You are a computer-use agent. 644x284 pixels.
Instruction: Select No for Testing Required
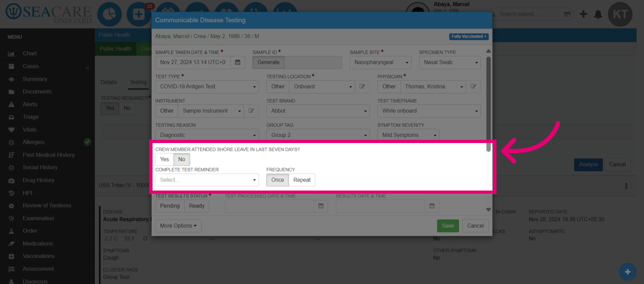pyautogui.click(x=127, y=108)
